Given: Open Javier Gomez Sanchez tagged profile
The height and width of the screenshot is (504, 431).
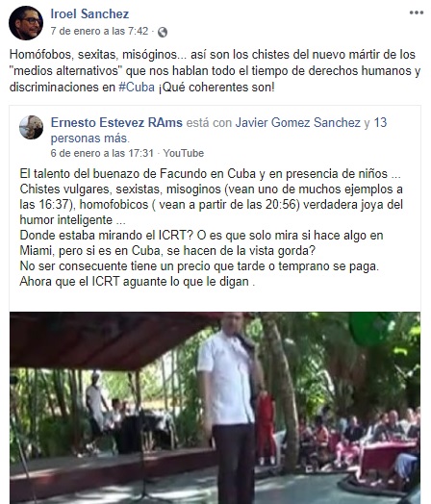Looking at the screenshot, I should [x=298, y=122].
